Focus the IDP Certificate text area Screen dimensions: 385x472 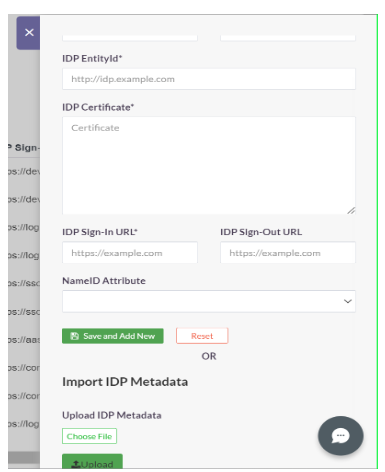click(x=209, y=165)
